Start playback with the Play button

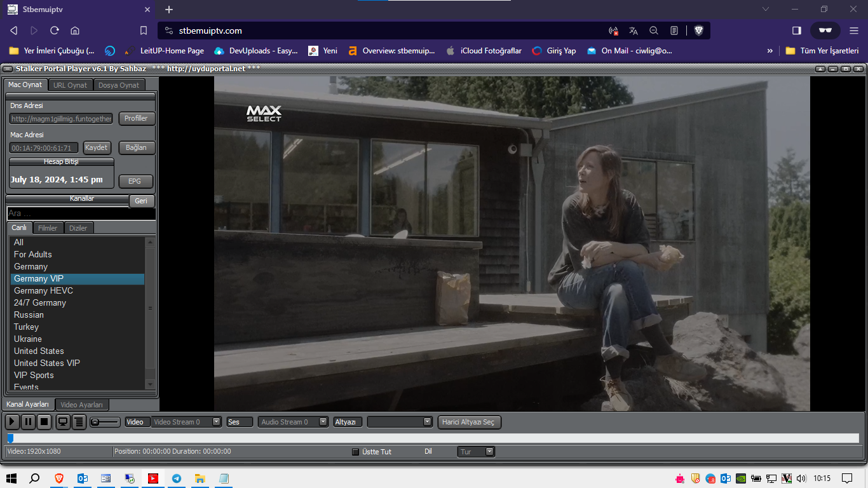click(x=12, y=421)
